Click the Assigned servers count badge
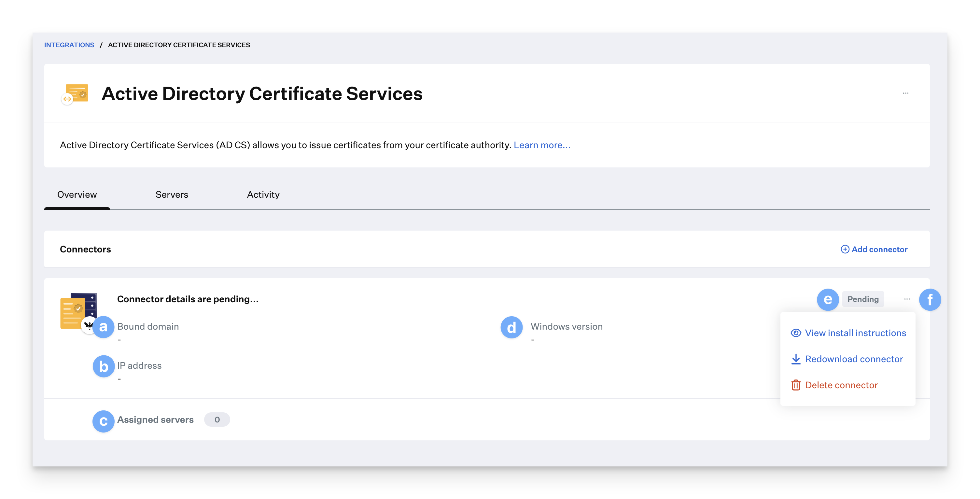The image size is (980, 499). pyautogui.click(x=217, y=420)
